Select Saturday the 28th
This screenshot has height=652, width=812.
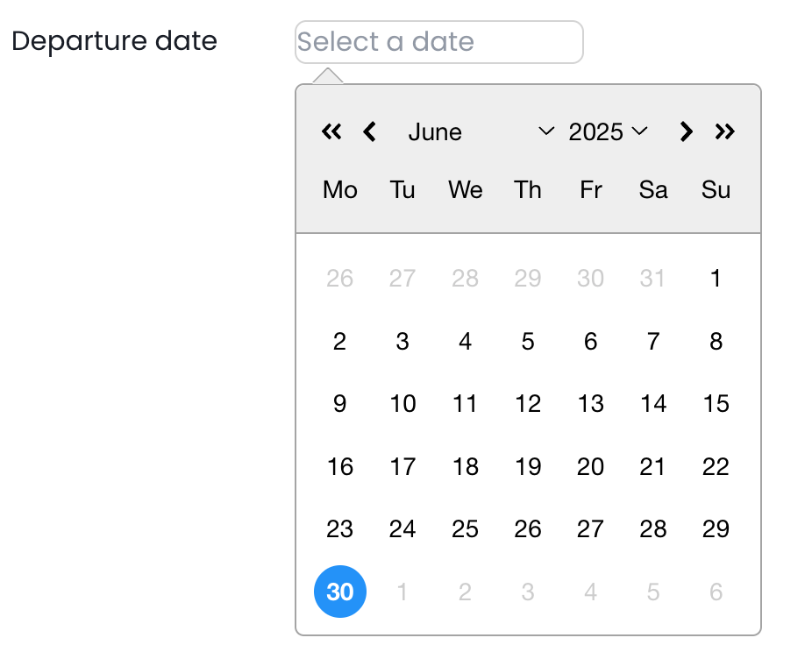click(653, 529)
